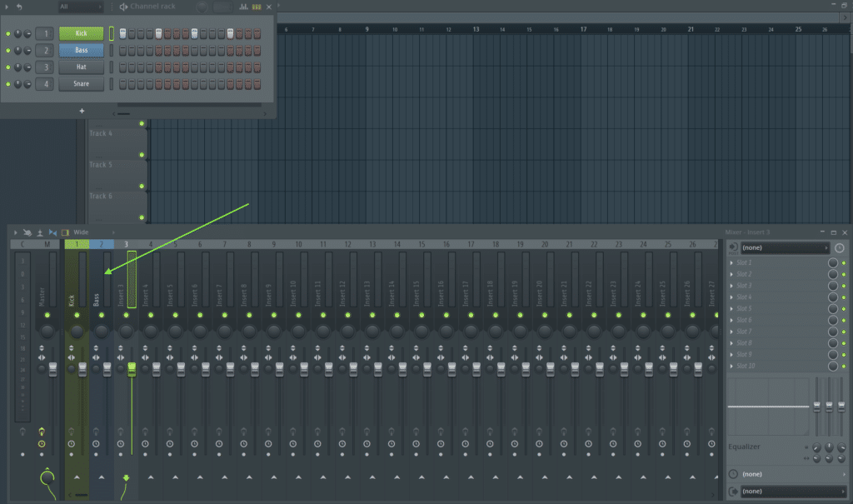Click the Master track FX clock icon
This screenshot has width=853, height=504.
[x=42, y=444]
